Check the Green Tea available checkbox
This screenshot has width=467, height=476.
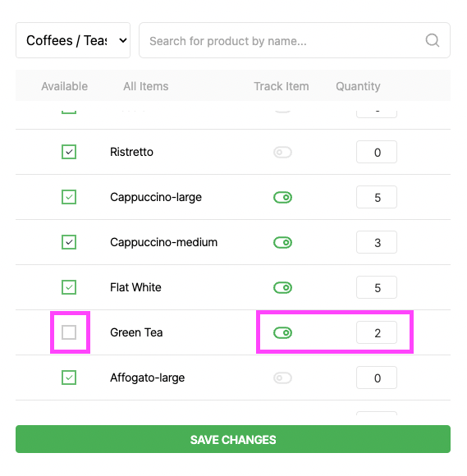click(x=69, y=332)
